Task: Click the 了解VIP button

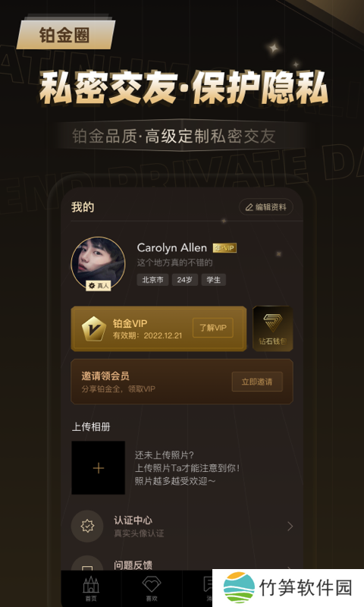Action: (213, 328)
